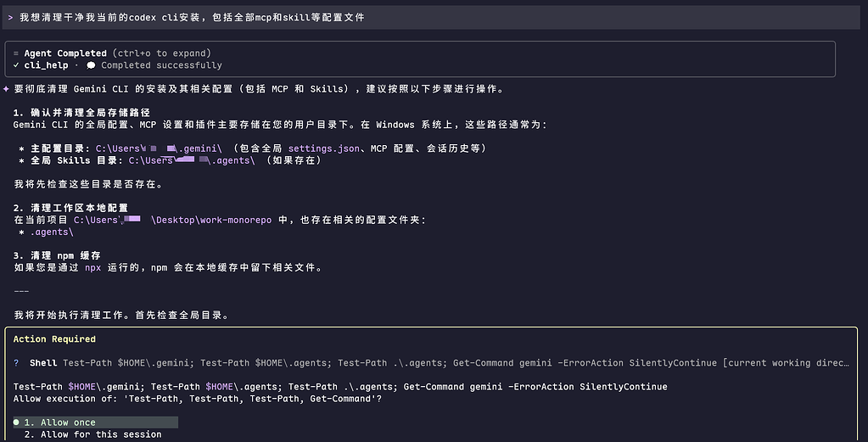Click heading "3. 清理 npm 缓存"

(57, 255)
